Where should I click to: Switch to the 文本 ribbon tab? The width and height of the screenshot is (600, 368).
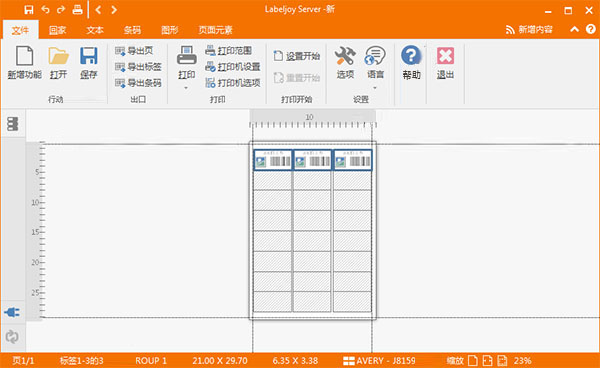coord(95,30)
